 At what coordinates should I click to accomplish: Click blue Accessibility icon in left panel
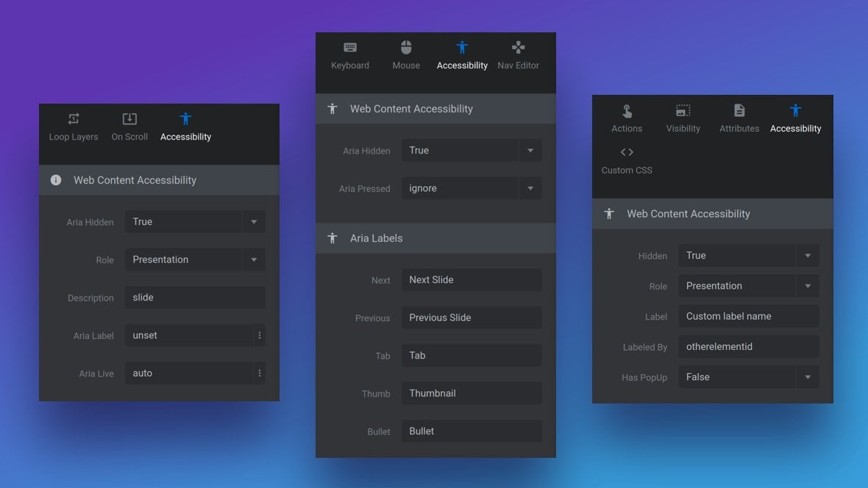tap(185, 119)
